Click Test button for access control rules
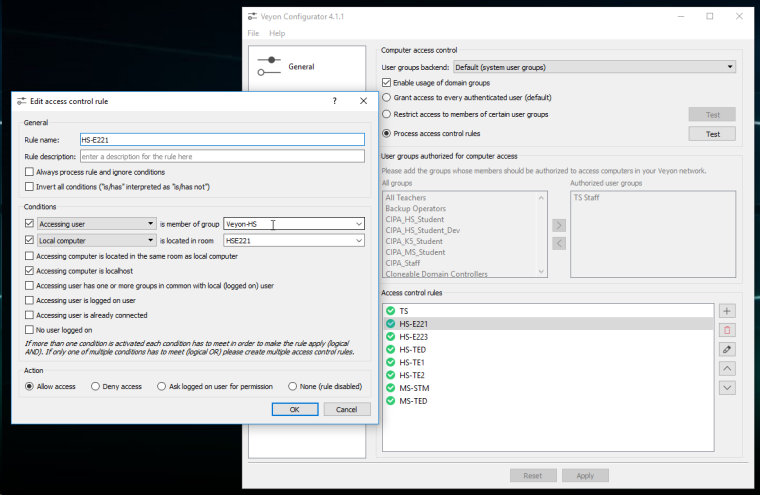760x495 pixels. click(712, 134)
